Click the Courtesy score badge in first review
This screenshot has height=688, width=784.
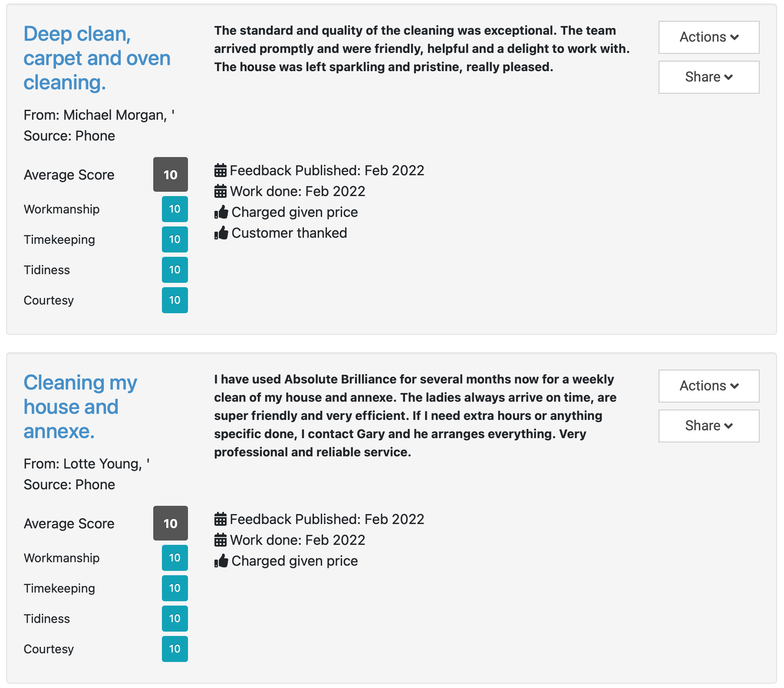pyautogui.click(x=175, y=300)
